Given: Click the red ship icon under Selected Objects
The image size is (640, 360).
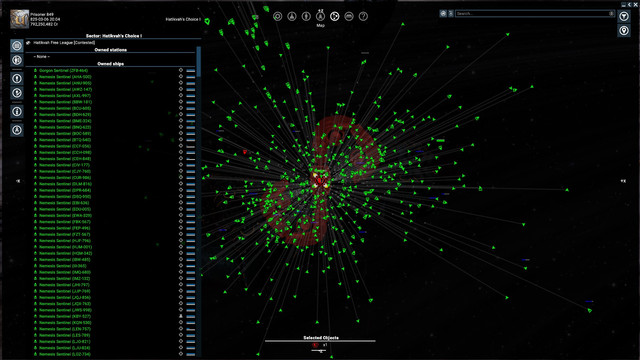Looking at the screenshot, I should [x=316, y=345].
